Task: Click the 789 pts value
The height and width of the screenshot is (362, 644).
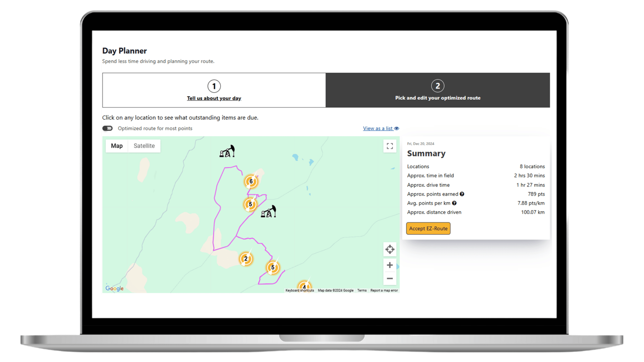Action: [536, 194]
